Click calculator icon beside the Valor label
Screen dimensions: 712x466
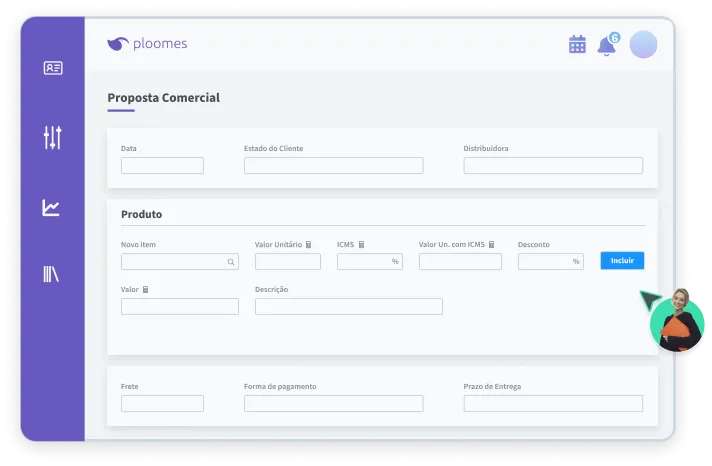[145, 290]
